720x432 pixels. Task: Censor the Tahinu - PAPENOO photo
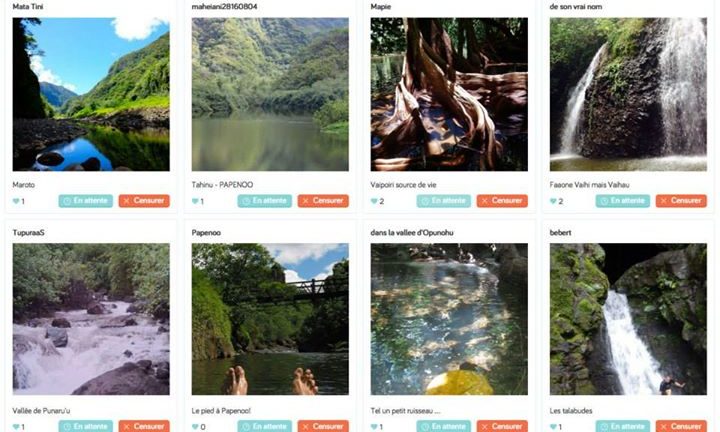(322, 201)
